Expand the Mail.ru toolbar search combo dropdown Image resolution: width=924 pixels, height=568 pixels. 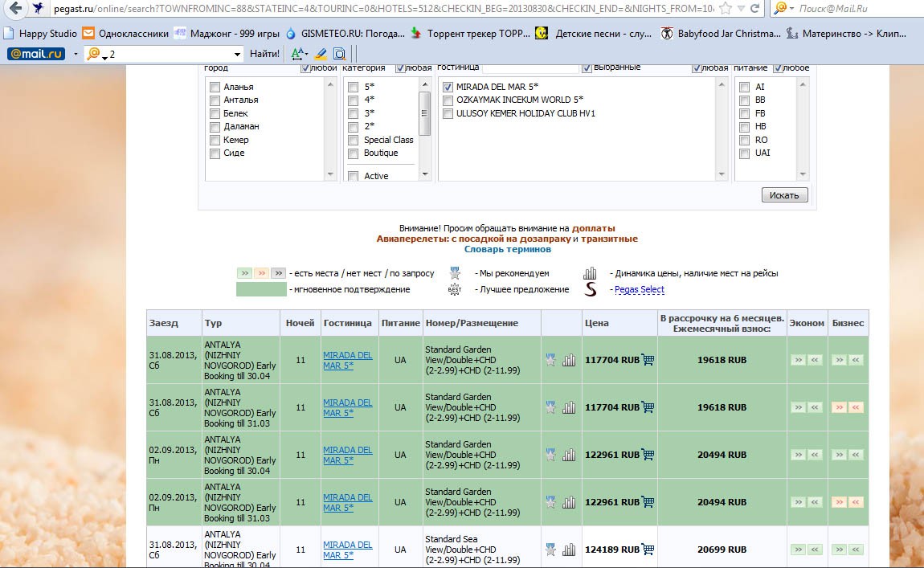(237, 54)
